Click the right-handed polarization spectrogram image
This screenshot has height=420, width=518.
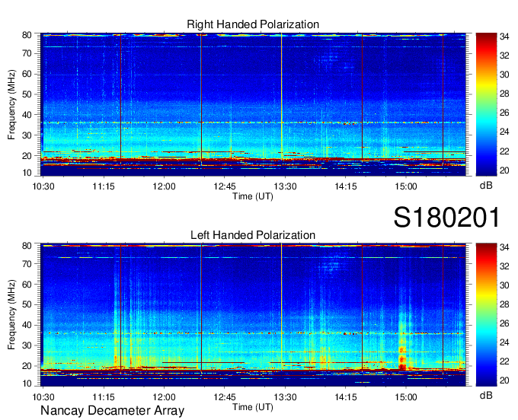(x=253, y=104)
